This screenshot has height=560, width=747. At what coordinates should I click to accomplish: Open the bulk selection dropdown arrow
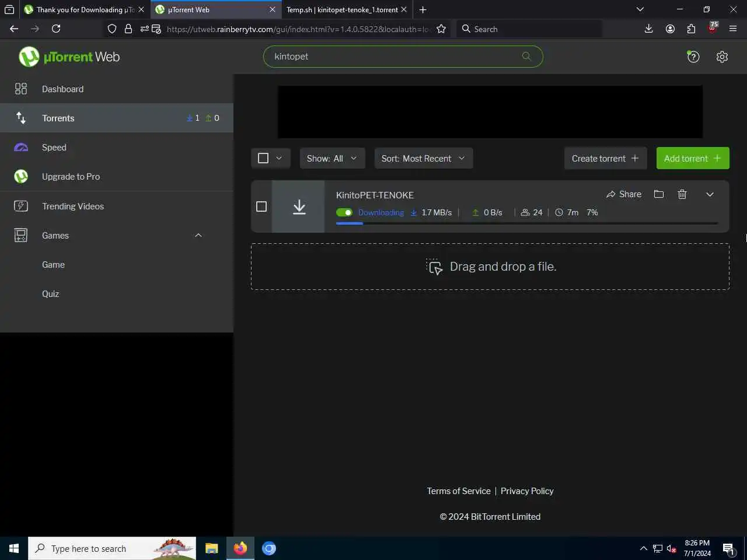click(x=279, y=158)
